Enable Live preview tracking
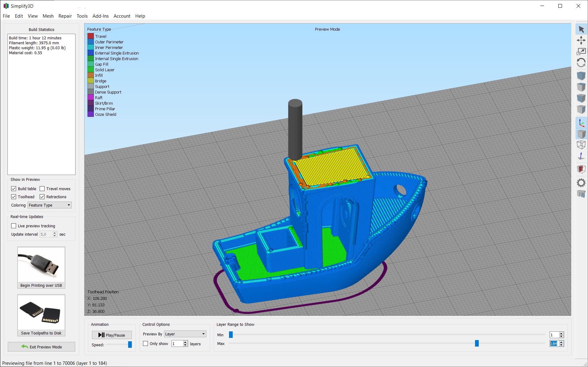Screen dimensions: 588x367 click(14, 226)
